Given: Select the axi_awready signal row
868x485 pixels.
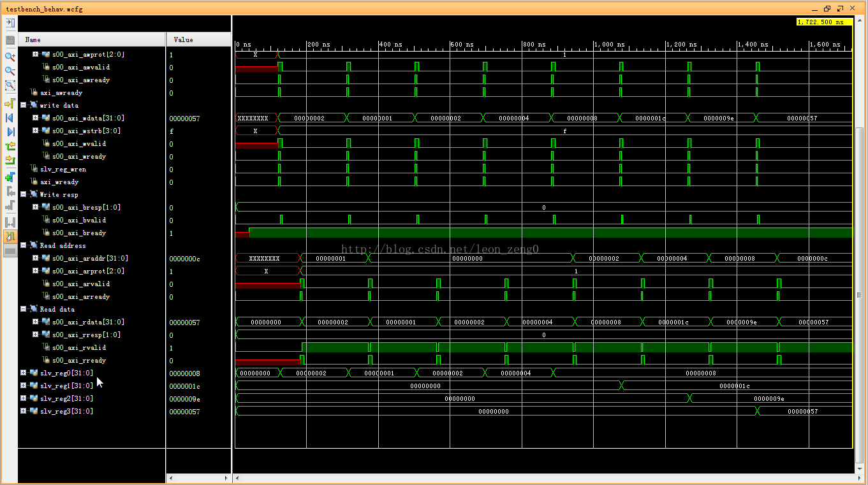Looking at the screenshot, I should click(x=61, y=93).
